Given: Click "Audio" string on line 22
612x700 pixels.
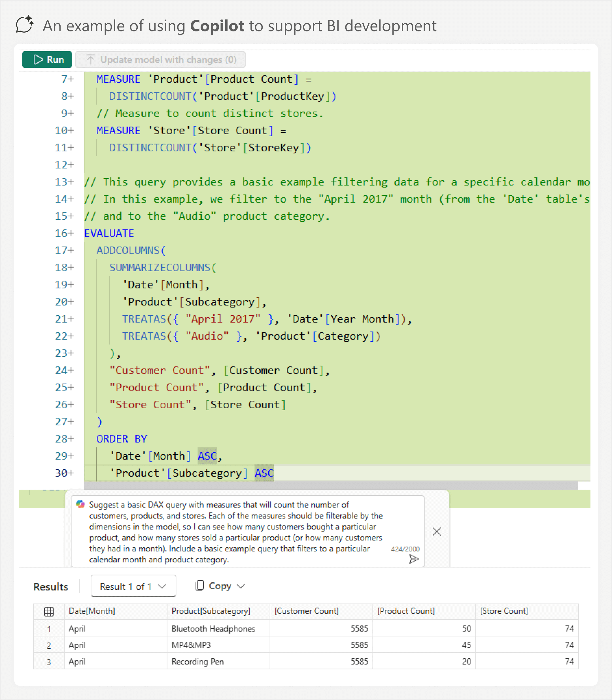Looking at the screenshot, I should (x=207, y=336).
